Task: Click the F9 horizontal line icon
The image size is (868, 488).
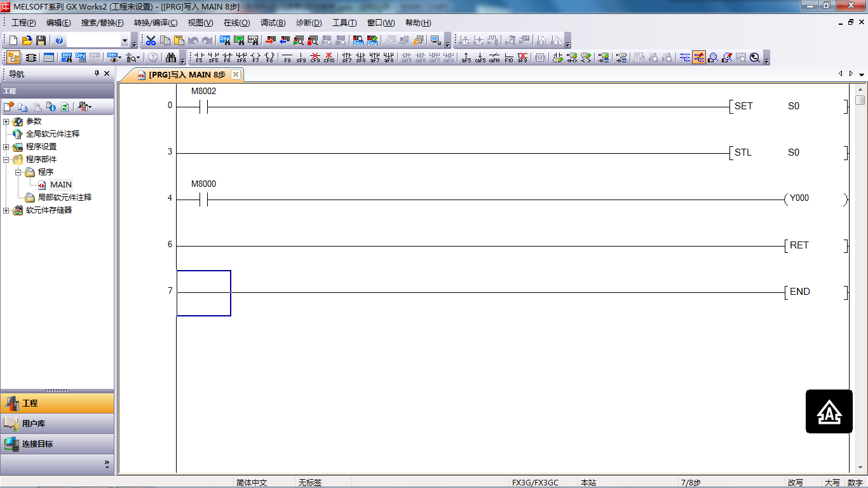Action: pos(287,58)
